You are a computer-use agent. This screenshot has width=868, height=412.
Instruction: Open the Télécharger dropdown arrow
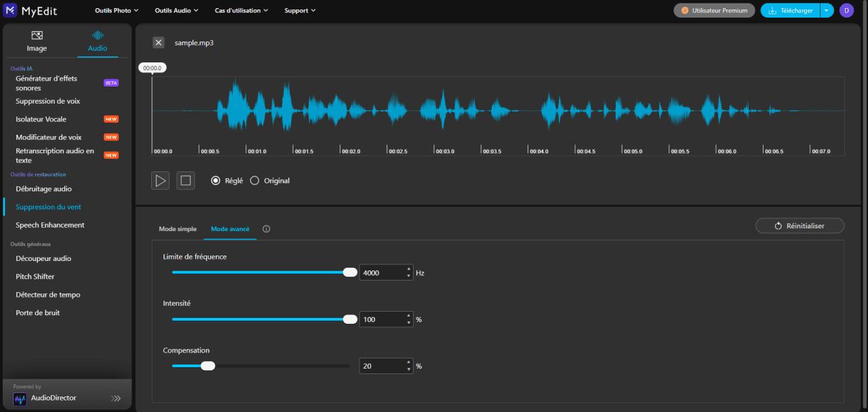[826, 11]
